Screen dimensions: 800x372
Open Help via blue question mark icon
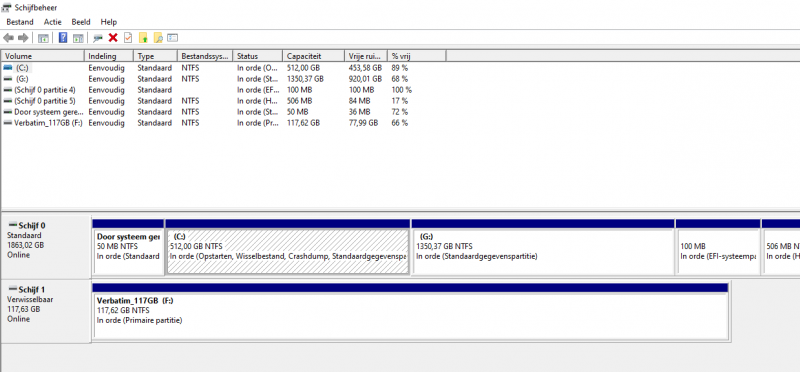[63, 38]
